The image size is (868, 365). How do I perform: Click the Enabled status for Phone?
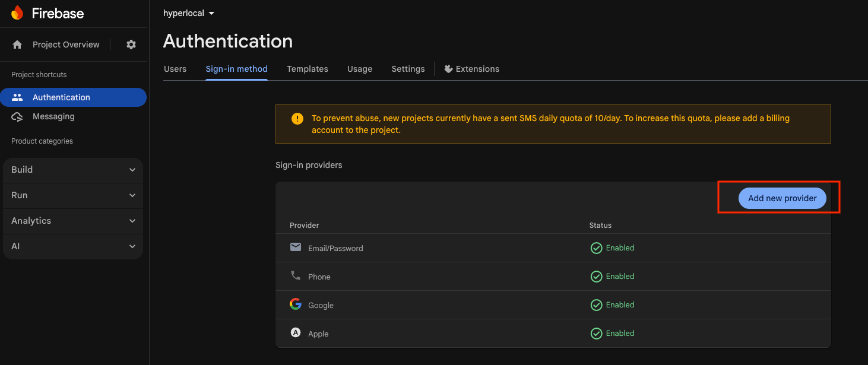[620, 277]
